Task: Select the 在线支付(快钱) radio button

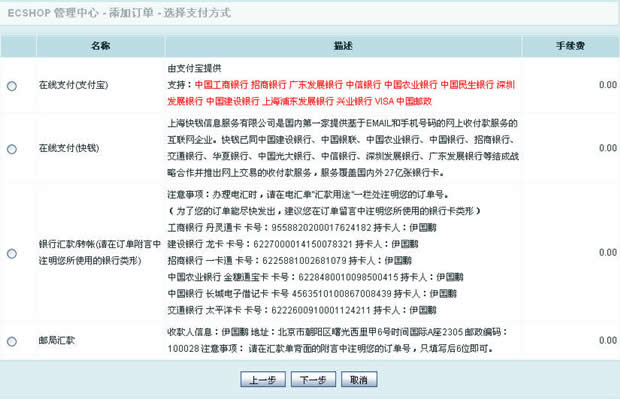Action: click(x=12, y=149)
